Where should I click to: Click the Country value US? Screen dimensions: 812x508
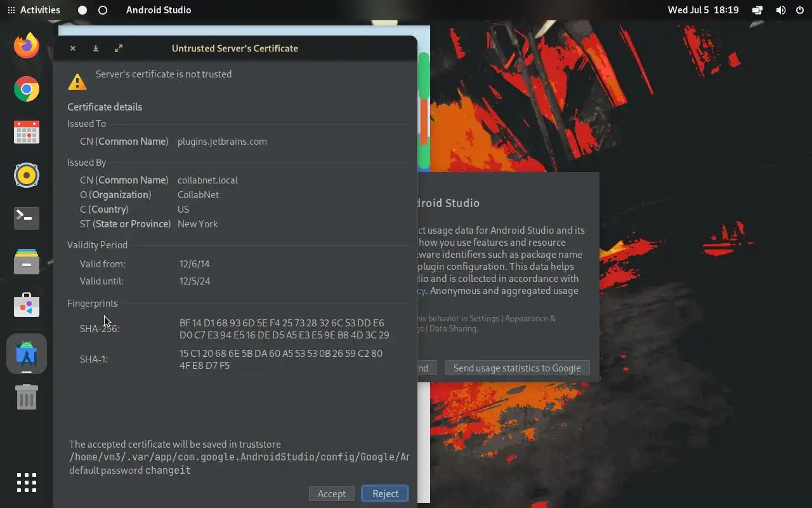point(183,209)
